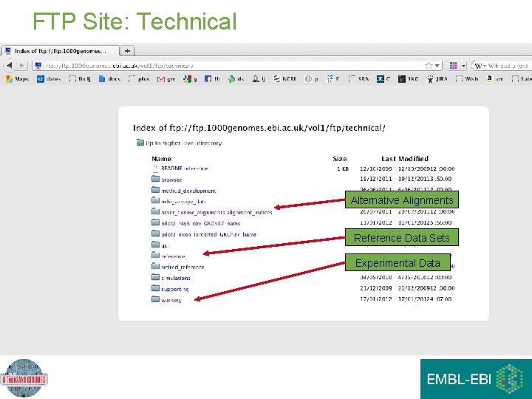Click the Index of ftp page heading
This screenshot has width=532, height=399.
(259, 128)
